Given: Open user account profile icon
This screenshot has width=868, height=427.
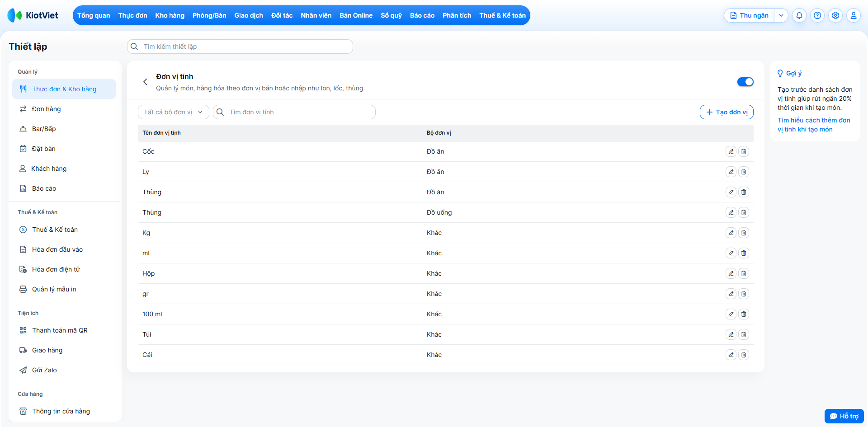Looking at the screenshot, I should tap(854, 15).
